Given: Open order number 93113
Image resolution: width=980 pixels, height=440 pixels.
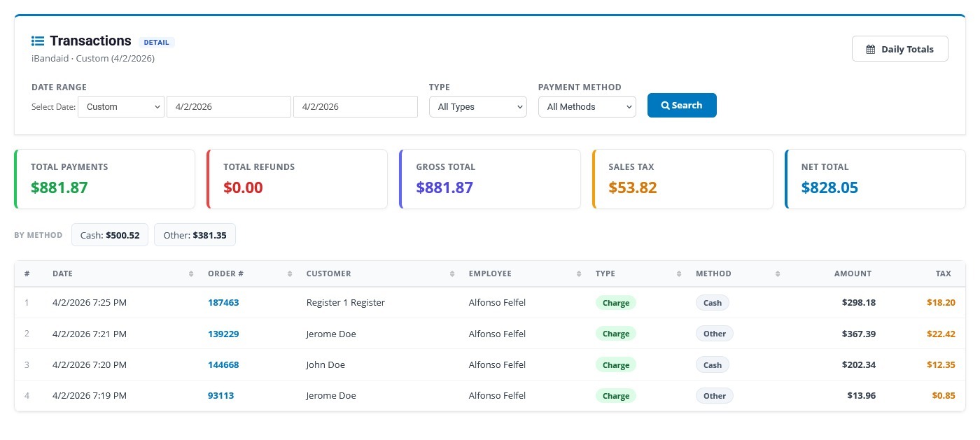Looking at the screenshot, I should click(220, 395).
